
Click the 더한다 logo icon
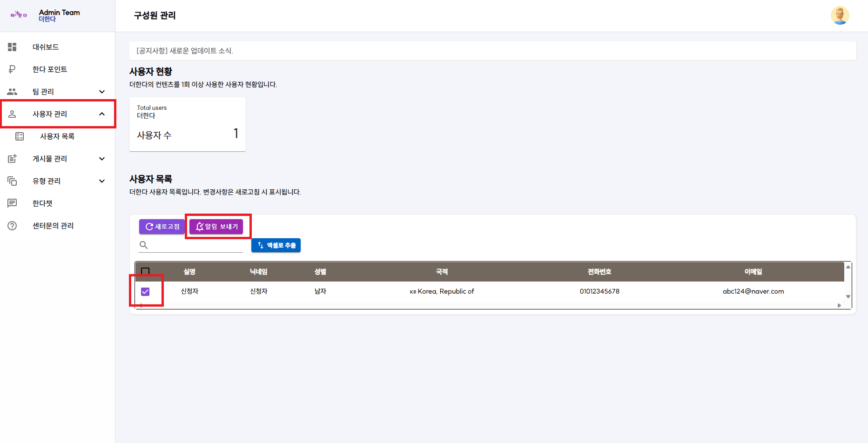(19, 15)
